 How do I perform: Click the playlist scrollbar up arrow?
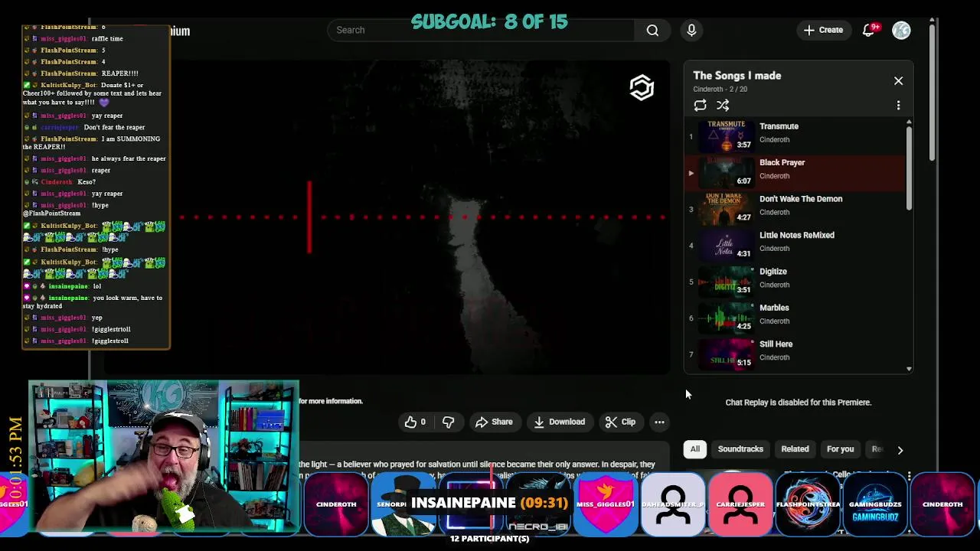(909, 122)
